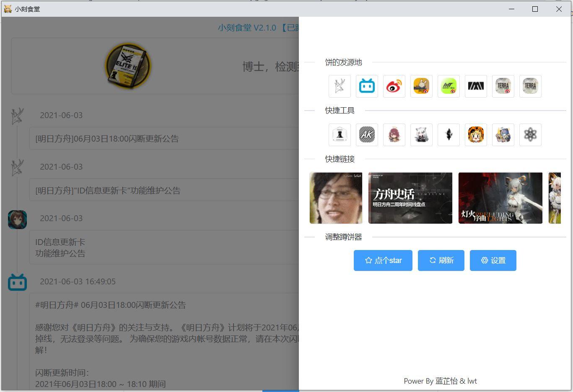The image size is (573, 392).
Task: Click the 小刻食堂 V2.1.0 title text
Action: coord(247,28)
